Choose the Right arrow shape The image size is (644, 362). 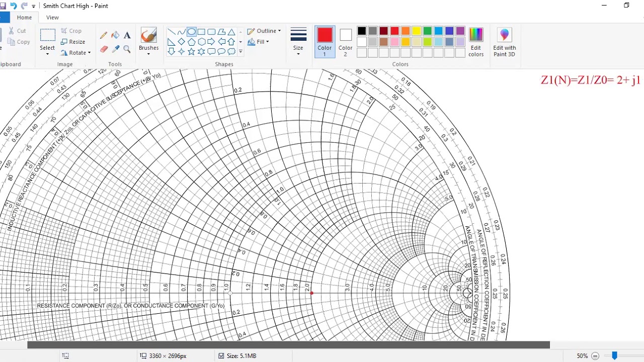(x=211, y=42)
